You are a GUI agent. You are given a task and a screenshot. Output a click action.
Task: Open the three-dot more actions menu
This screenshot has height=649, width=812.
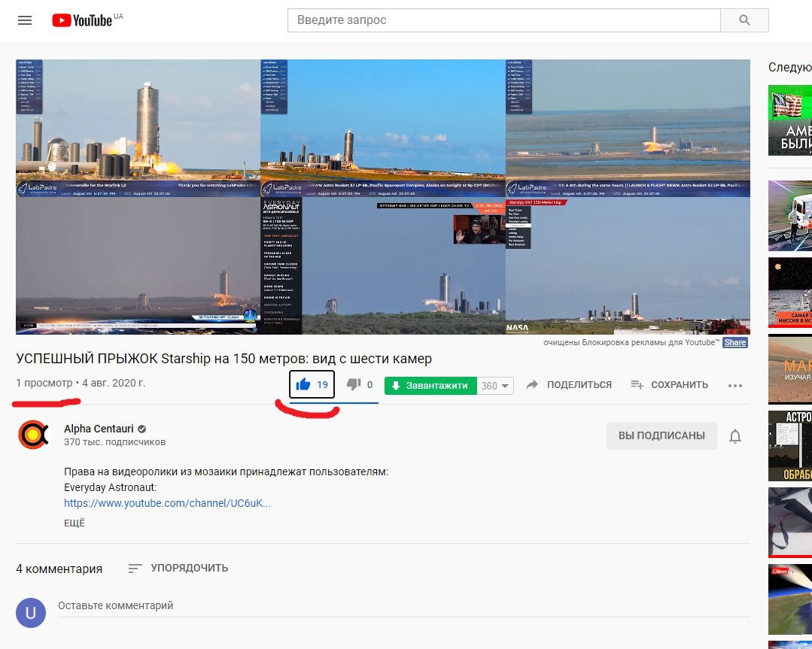point(734,386)
